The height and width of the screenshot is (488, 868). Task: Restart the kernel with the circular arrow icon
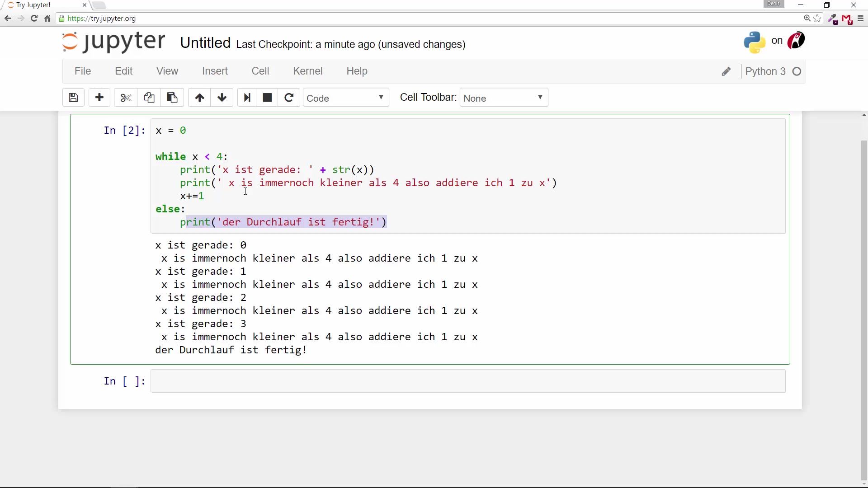pos(289,98)
